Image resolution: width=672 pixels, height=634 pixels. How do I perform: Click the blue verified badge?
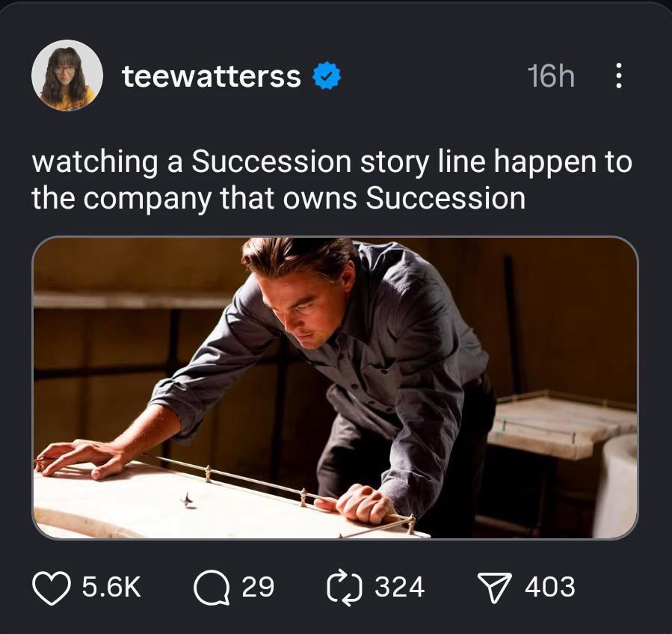[x=327, y=76]
